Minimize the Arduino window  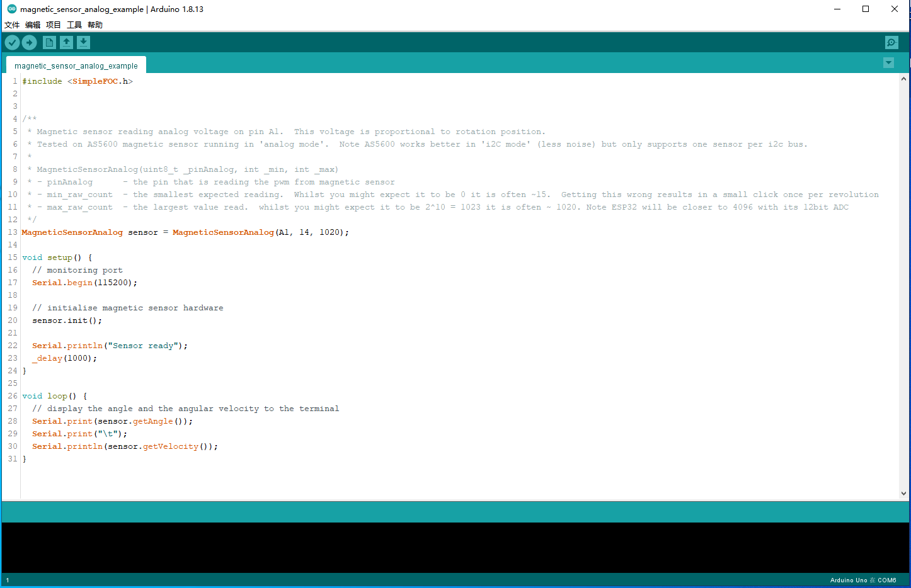coord(837,9)
